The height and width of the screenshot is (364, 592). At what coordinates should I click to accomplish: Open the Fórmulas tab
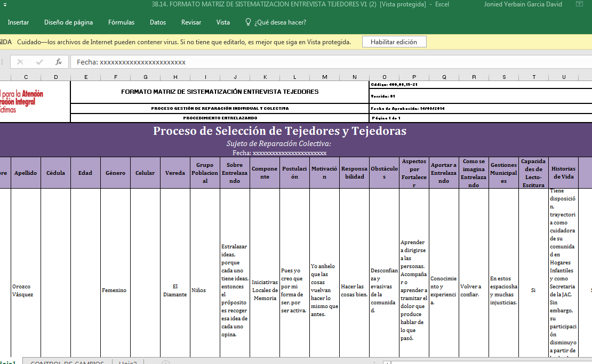tap(121, 22)
